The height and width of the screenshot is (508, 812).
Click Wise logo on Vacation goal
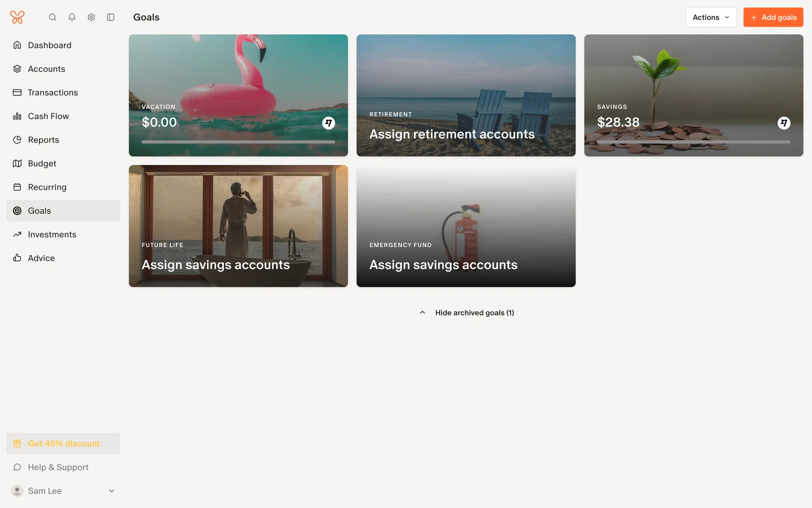(329, 123)
